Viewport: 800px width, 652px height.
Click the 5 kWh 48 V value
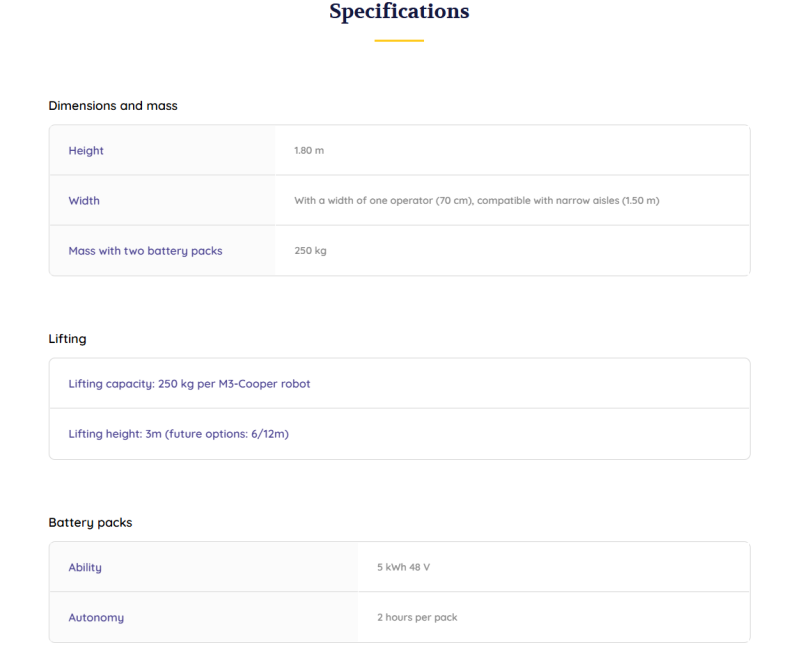403,567
